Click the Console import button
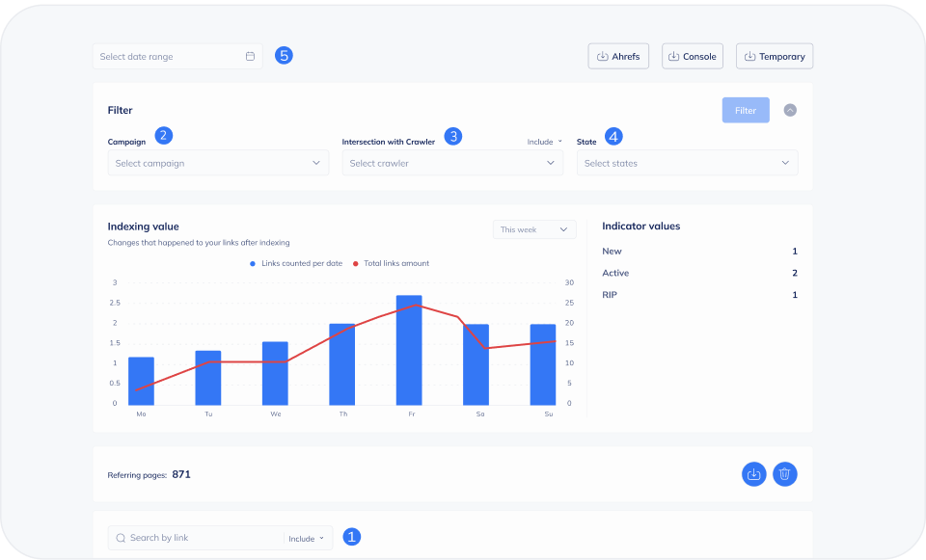The image size is (926, 560). [693, 56]
